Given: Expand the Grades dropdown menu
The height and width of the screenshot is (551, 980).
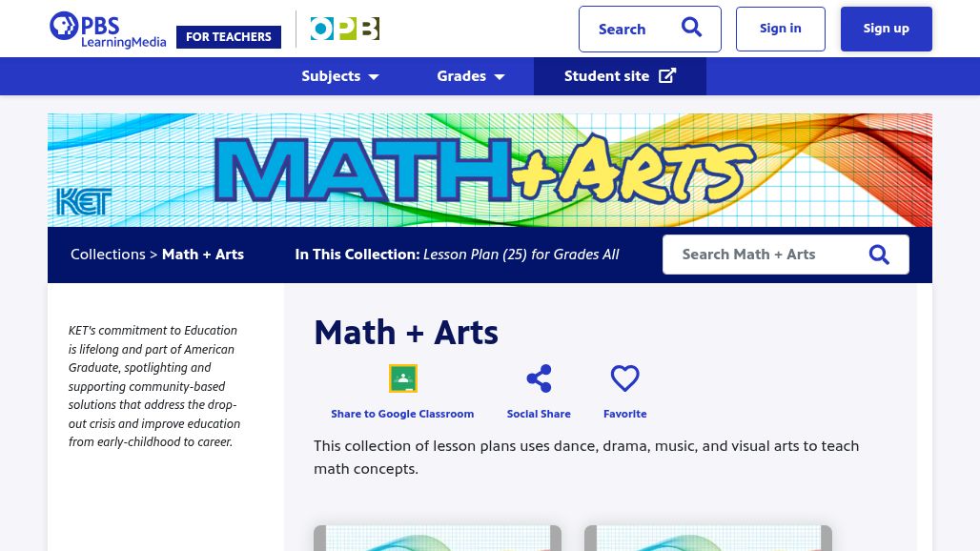Looking at the screenshot, I should (471, 76).
